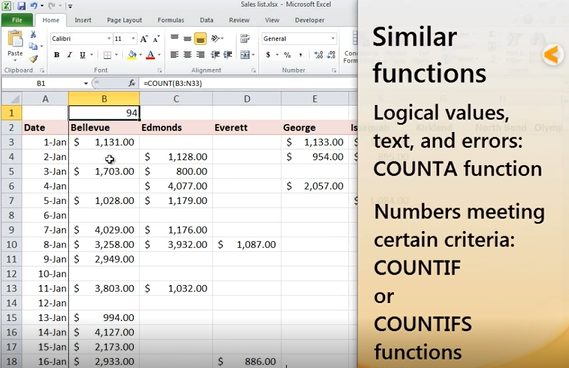Select the Bellevue header cell

pos(104,128)
